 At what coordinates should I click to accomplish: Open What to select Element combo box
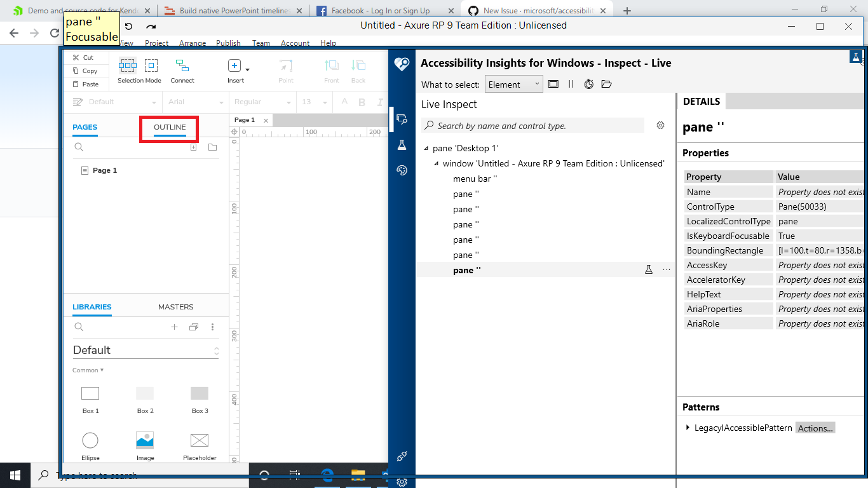click(x=514, y=84)
